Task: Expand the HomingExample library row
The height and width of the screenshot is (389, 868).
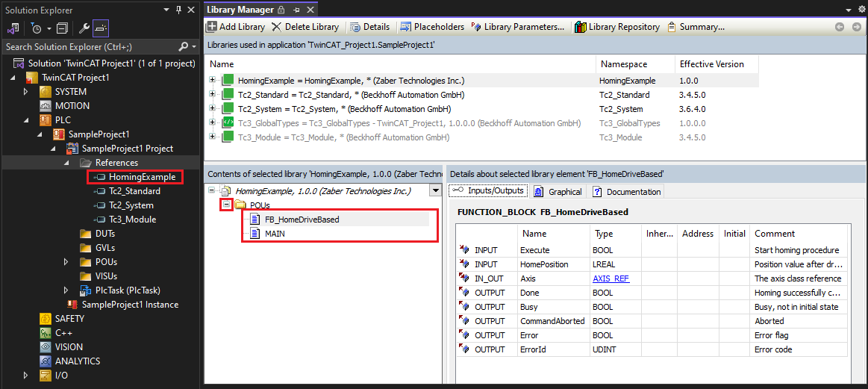Action: point(213,81)
